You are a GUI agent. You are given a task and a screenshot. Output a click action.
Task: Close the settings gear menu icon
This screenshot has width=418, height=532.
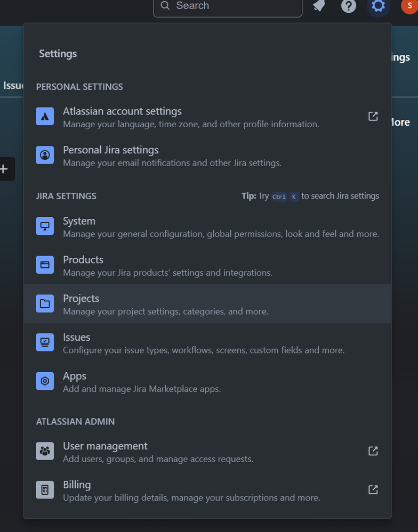click(378, 6)
